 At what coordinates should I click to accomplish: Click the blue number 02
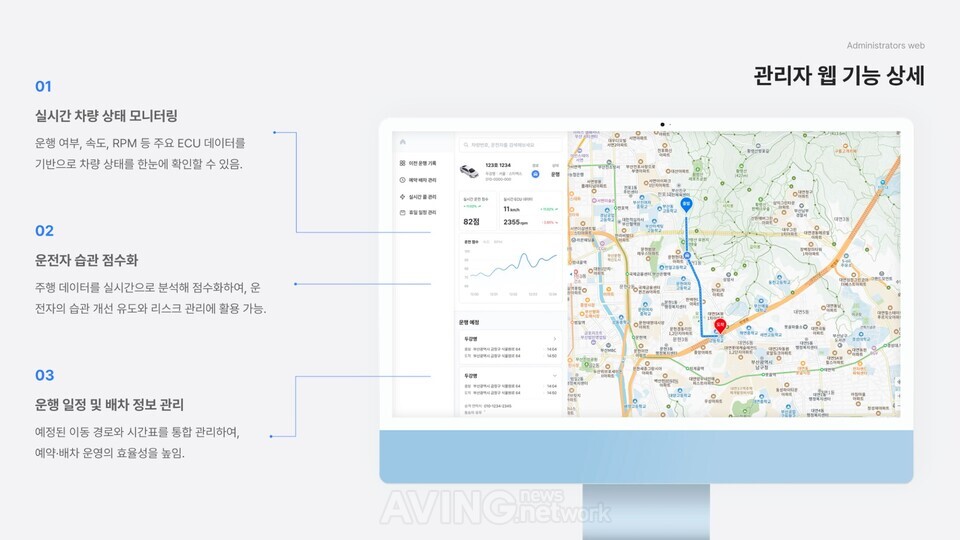[x=44, y=231]
